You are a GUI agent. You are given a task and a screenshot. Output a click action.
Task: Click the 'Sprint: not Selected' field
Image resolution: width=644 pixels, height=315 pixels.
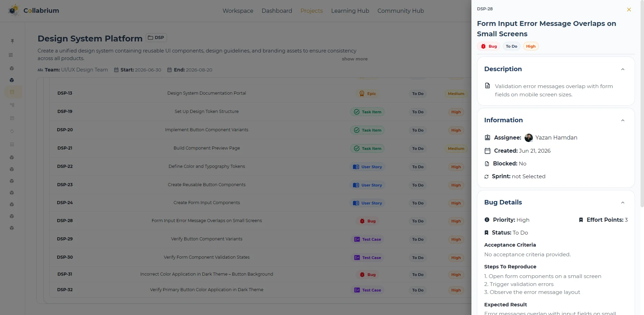515,176
